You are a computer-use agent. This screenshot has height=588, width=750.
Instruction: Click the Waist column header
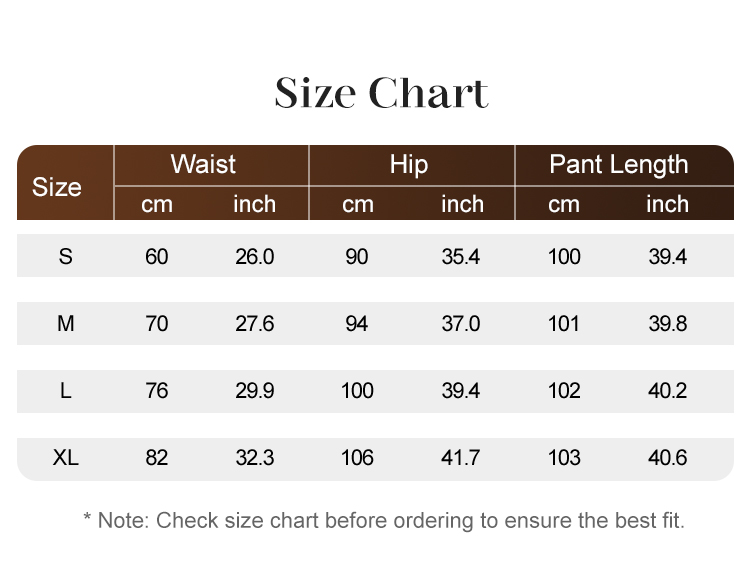tap(203, 165)
